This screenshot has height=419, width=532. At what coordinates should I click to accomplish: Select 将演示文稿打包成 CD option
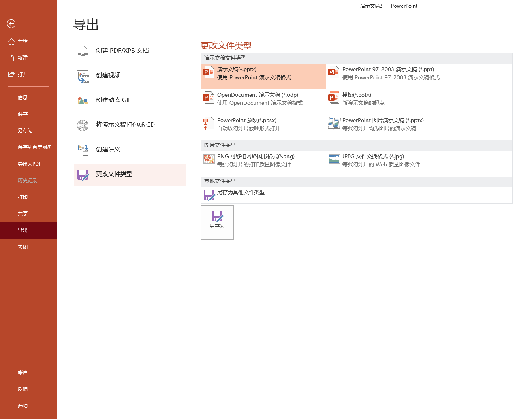click(130, 125)
